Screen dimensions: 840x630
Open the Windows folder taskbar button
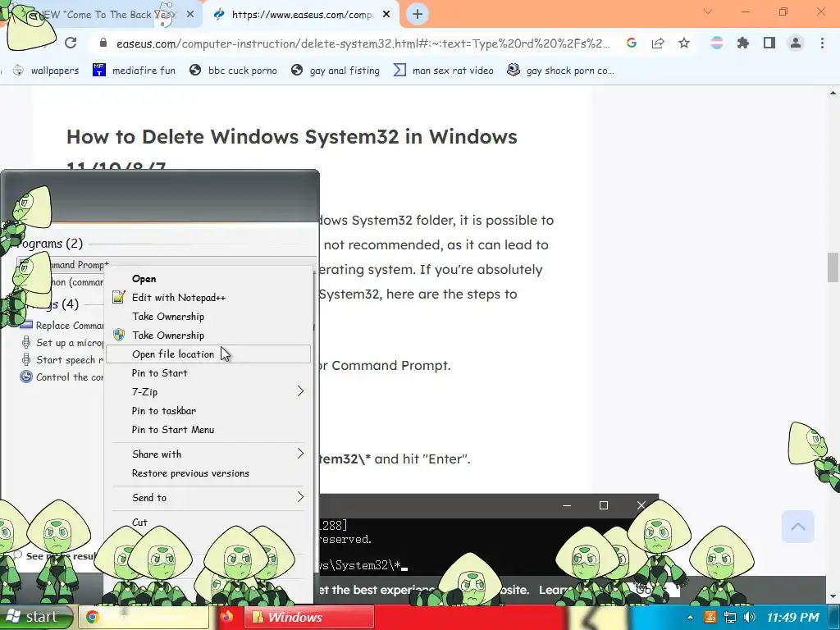point(308,617)
